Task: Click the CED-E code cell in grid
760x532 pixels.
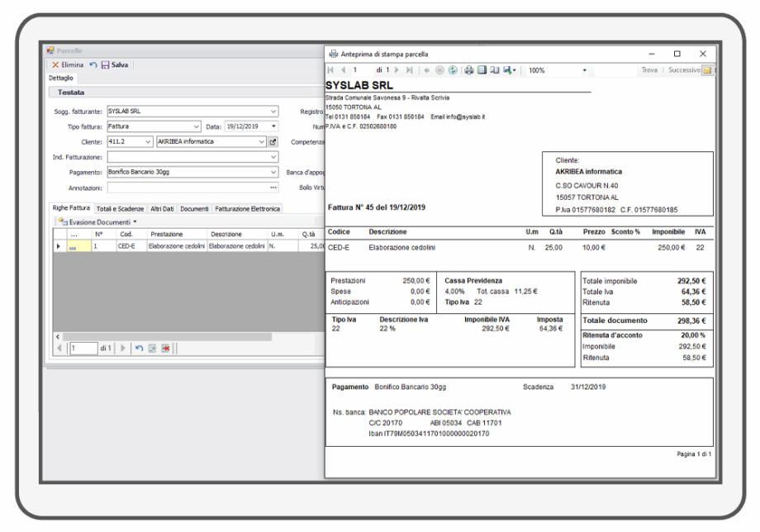Action: click(x=131, y=246)
